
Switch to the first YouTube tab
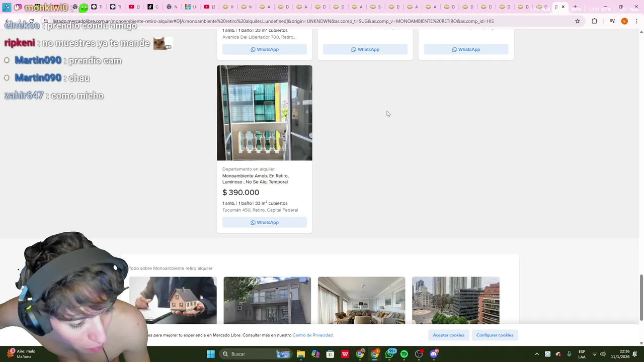[134, 7]
